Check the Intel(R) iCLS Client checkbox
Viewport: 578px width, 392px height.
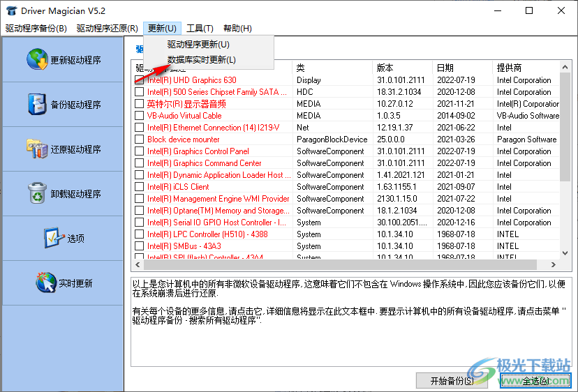coord(140,187)
